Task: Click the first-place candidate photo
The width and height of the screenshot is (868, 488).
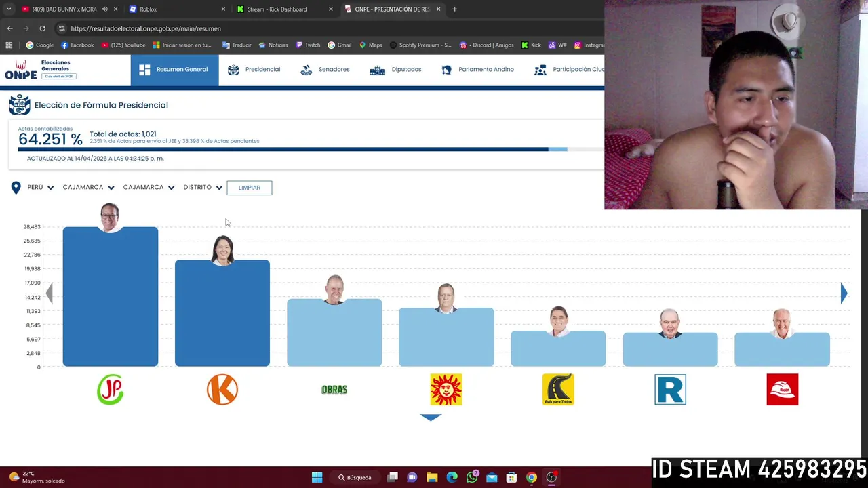Action: (110, 217)
